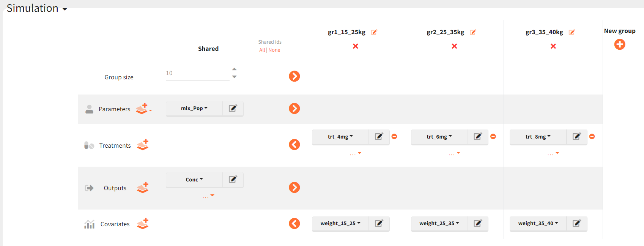Rename group gr1_15_25kg with pencil icon

pos(374,32)
